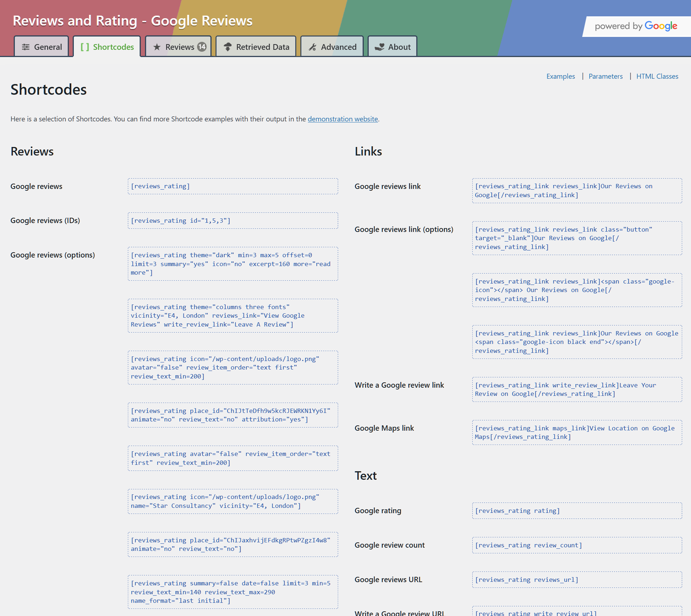Click the Text section heading

[x=366, y=476]
